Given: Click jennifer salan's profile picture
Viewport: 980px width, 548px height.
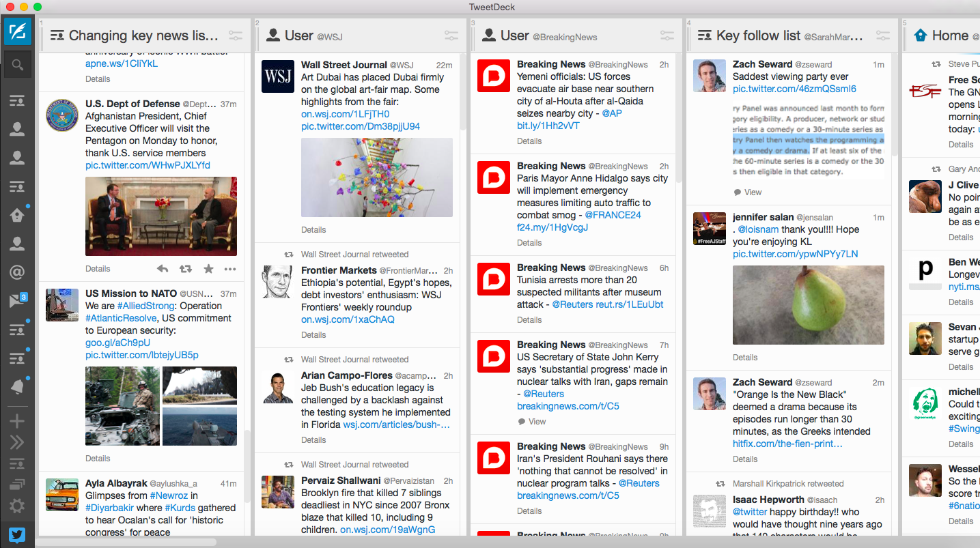Looking at the screenshot, I should (x=710, y=229).
